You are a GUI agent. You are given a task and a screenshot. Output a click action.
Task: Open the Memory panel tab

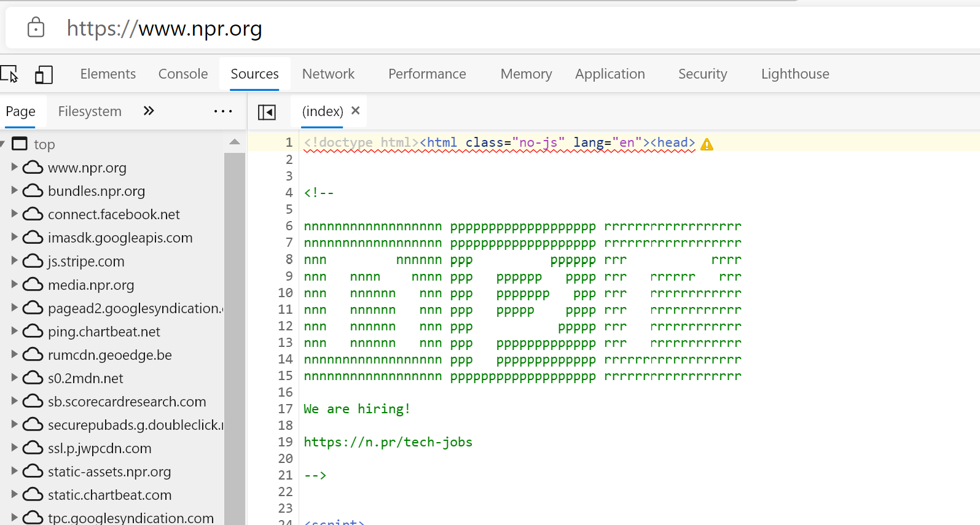[x=526, y=74]
